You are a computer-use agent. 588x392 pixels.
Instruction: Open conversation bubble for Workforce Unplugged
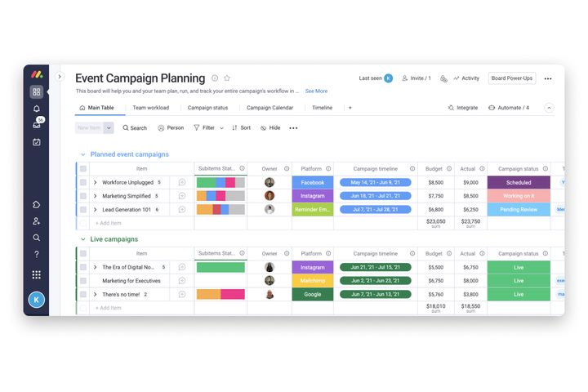tap(182, 183)
